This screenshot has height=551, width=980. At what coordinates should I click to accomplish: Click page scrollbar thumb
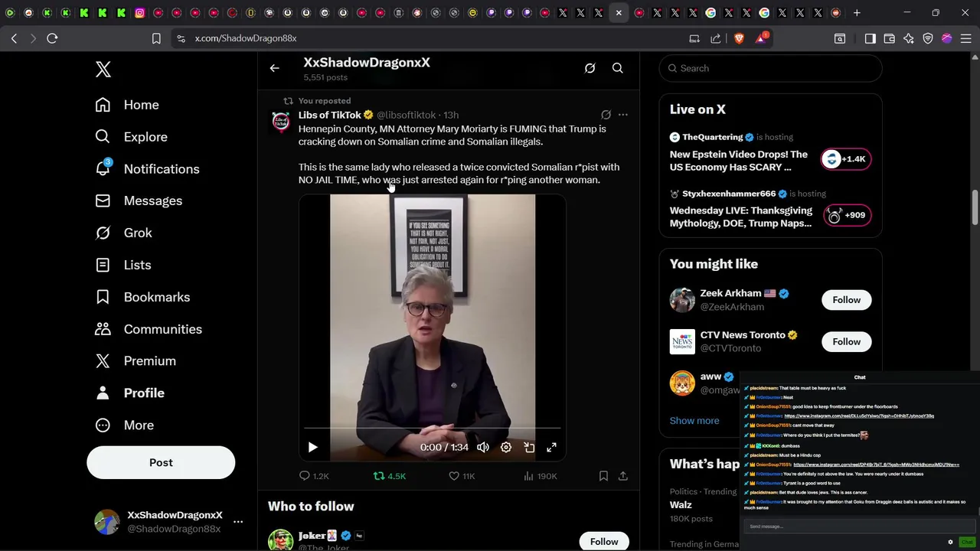coord(975,209)
